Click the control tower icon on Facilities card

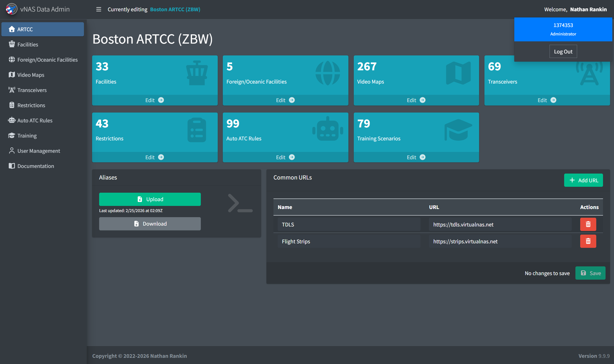(197, 73)
